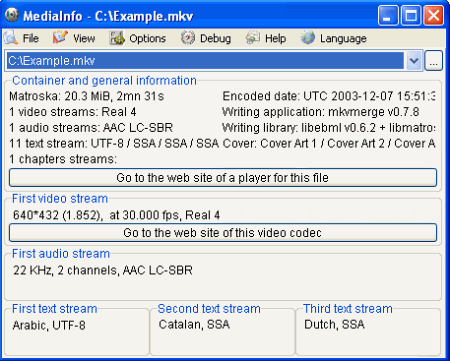Go to the player web site button

point(223,178)
